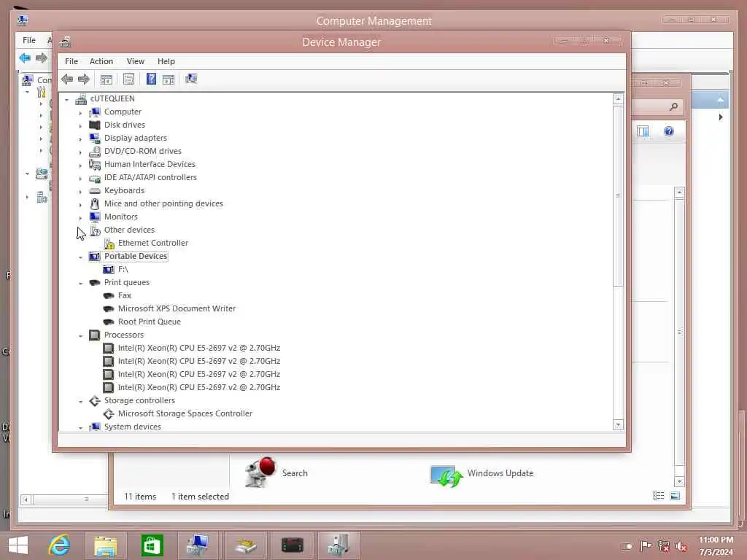Click the muted volume tray icon
The width and height of the screenshot is (747, 560).
(681, 546)
